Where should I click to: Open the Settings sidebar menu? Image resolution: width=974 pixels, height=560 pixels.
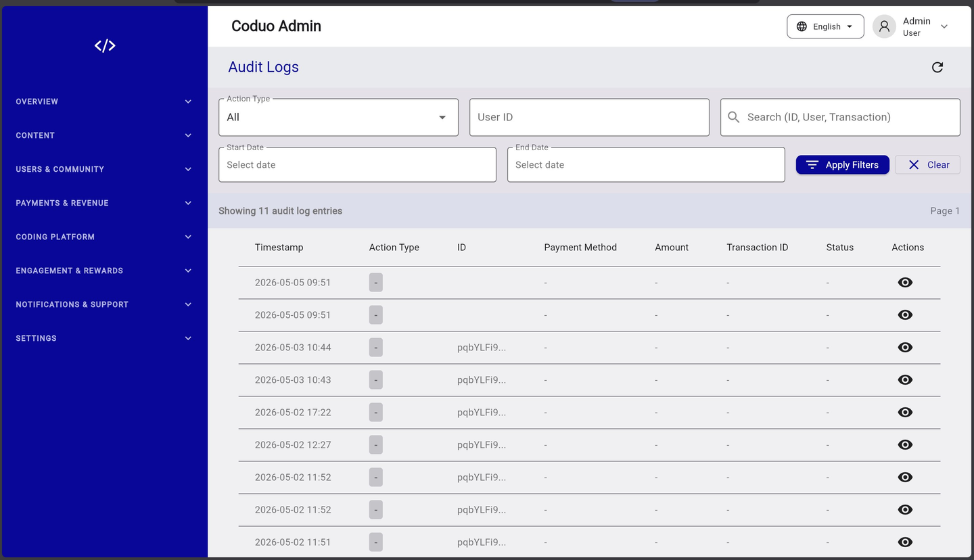point(103,338)
